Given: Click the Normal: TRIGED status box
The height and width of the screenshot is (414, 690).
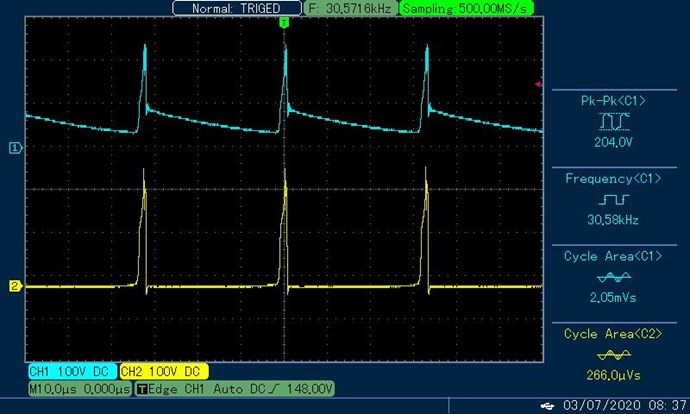Looking at the screenshot, I should click(x=237, y=8).
